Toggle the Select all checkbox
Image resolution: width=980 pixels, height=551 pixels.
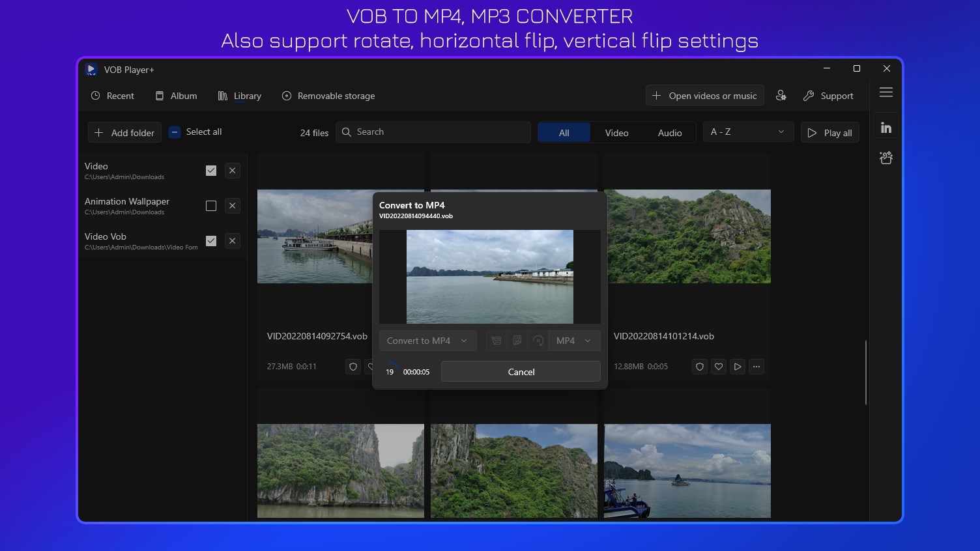pos(175,132)
